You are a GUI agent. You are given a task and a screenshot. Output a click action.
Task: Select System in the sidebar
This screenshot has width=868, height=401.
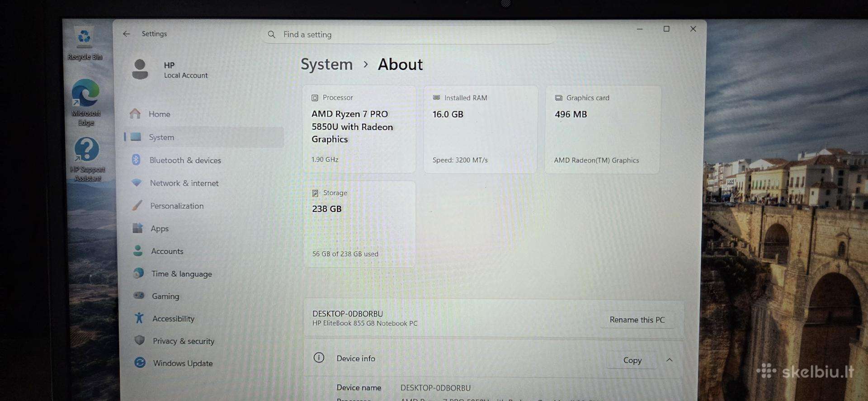pyautogui.click(x=203, y=137)
